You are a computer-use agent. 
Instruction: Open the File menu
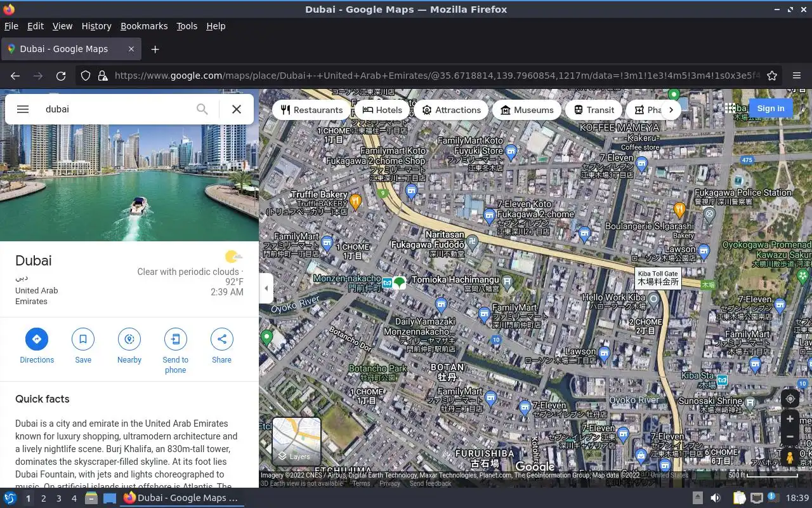pos(11,26)
